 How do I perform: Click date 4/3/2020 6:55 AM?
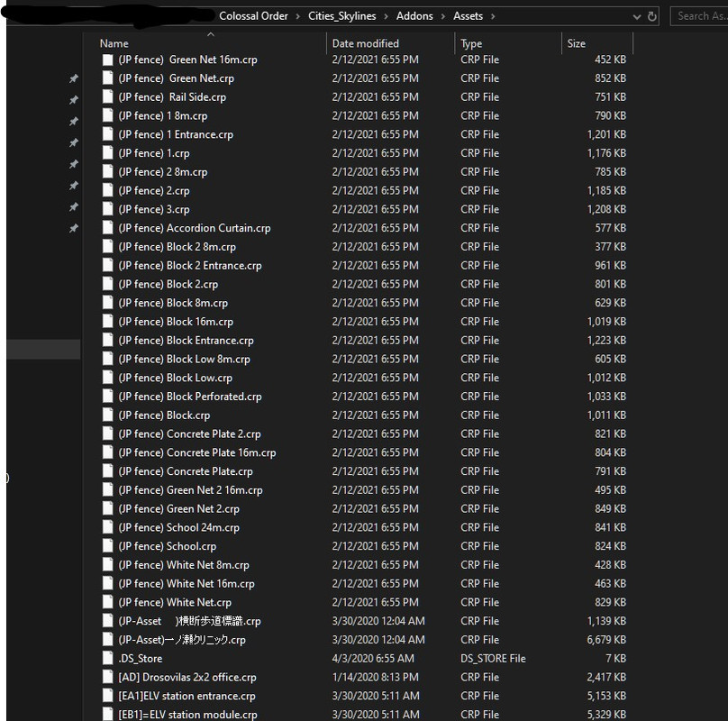pos(373,658)
